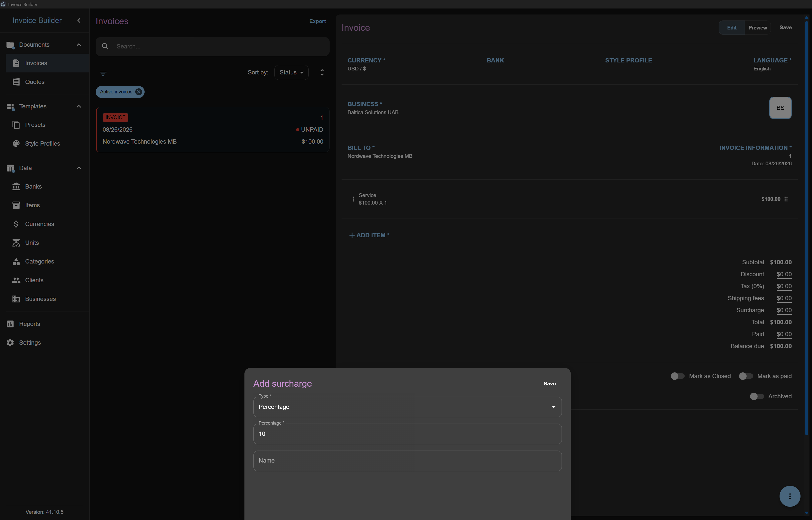The width and height of the screenshot is (812, 520).
Task: Collapse the Templates section
Action: point(79,106)
